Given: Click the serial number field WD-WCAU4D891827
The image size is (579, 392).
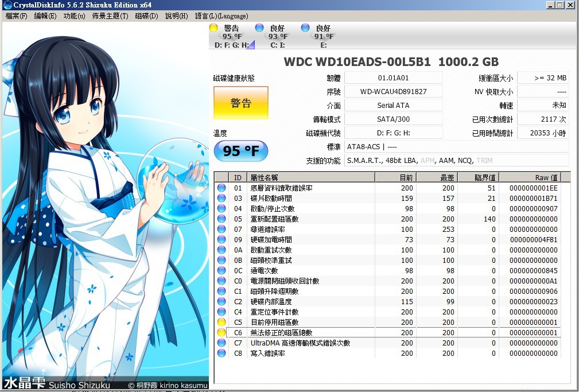Looking at the screenshot, I should click(393, 92).
